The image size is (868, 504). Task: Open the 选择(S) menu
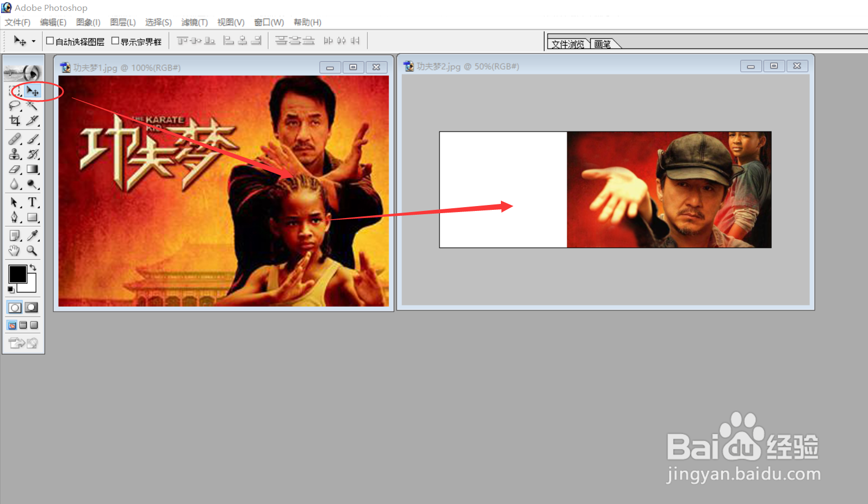pyautogui.click(x=158, y=22)
